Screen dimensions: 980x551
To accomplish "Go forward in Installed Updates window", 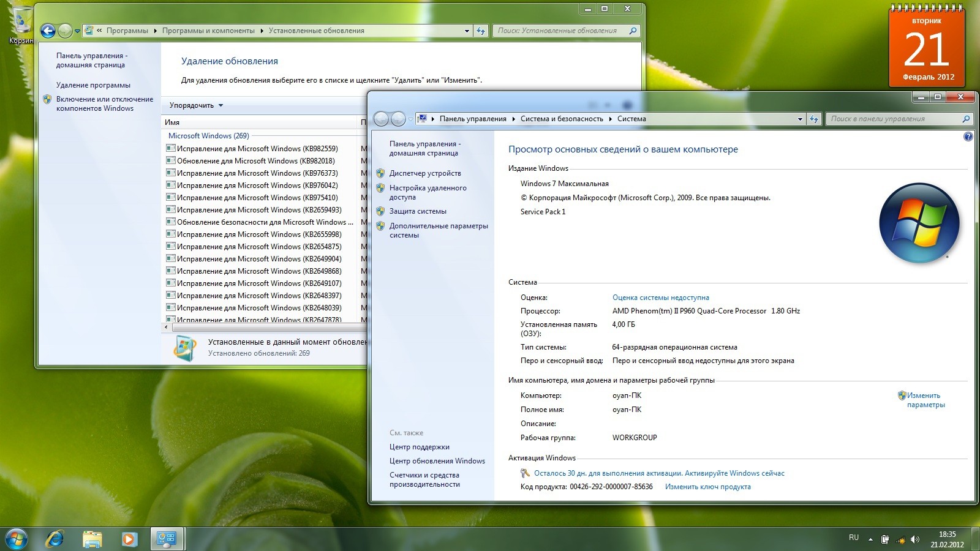I will 65,31.
